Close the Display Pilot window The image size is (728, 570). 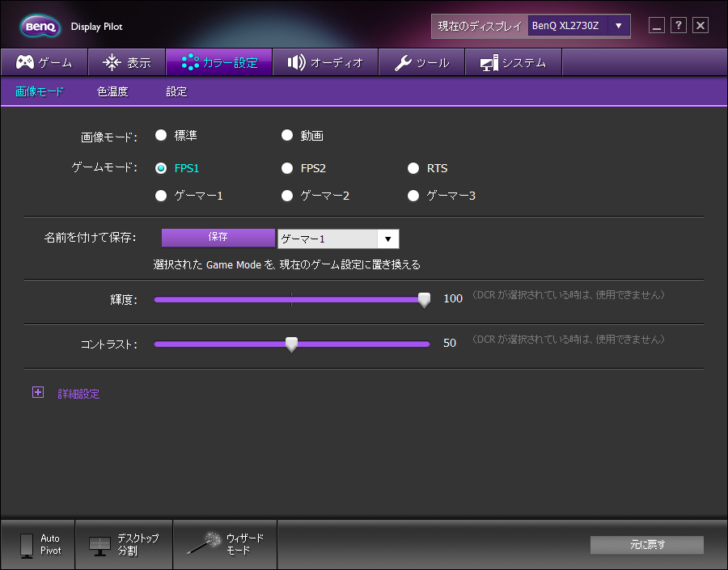coord(700,25)
